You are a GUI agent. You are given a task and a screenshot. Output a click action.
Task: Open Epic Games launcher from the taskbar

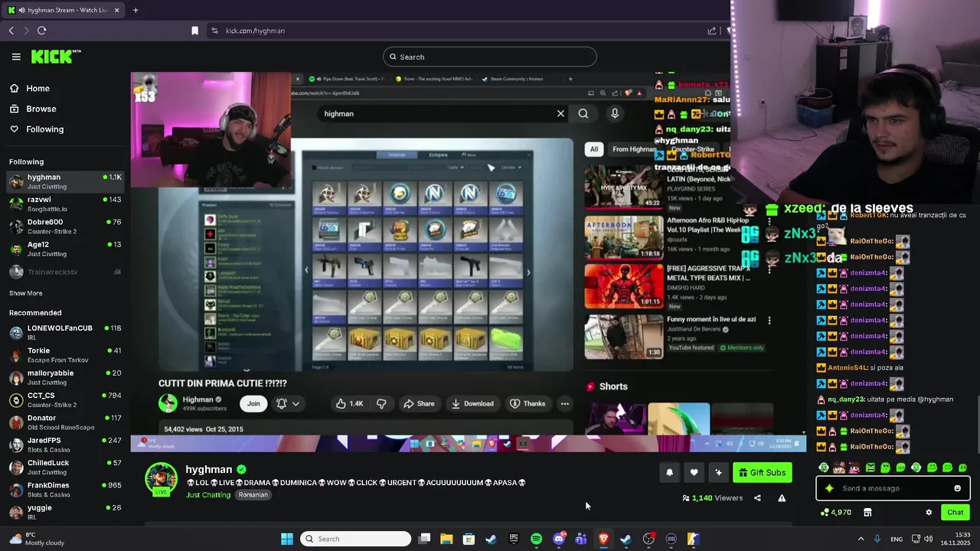pyautogui.click(x=514, y=539)
